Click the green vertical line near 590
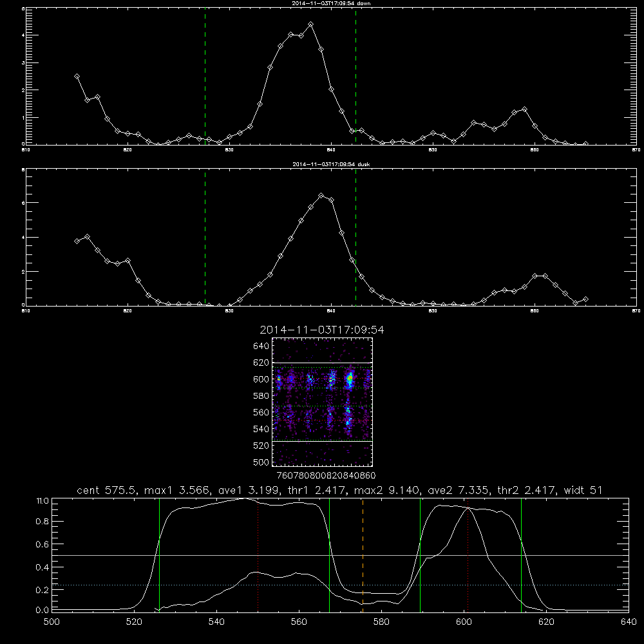Image resolution: width=644 pixels, height=644 pixels. tap(420, 554)
